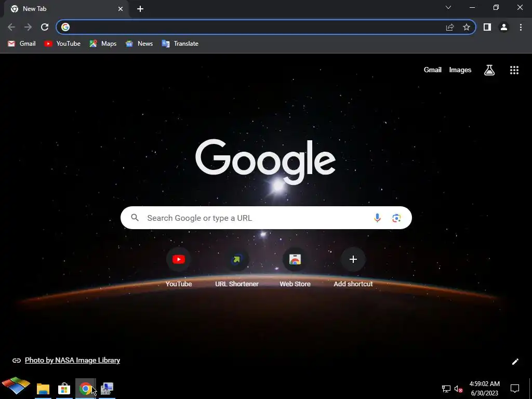Open Microsoft Store from taskbar

pyautogui.click(x=64, y=389)
